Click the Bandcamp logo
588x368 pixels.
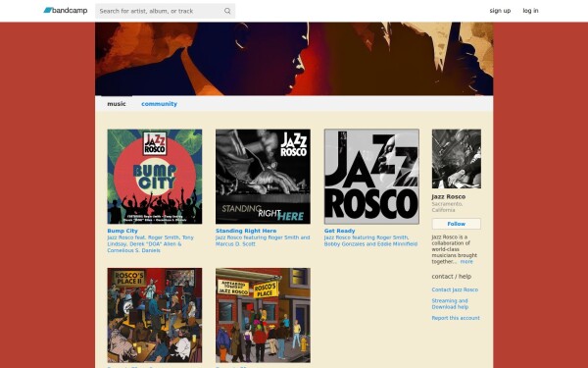(x=66, y=11)
